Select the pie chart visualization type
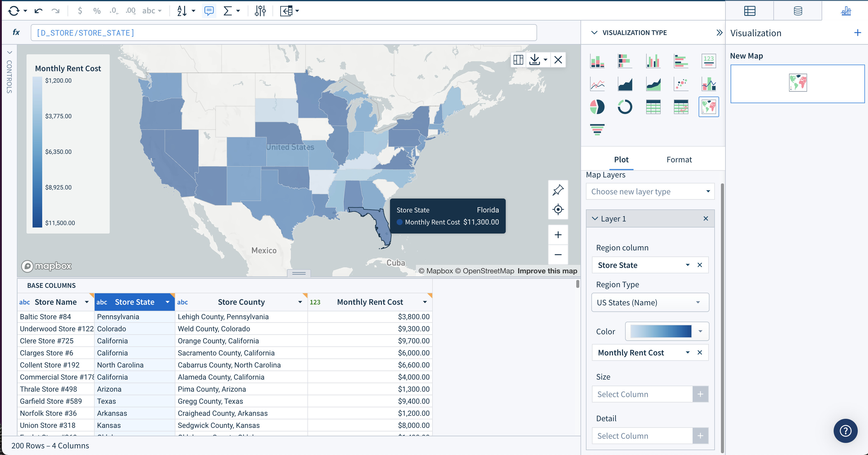Screen dimensions: 868x455 pos(597,107)
